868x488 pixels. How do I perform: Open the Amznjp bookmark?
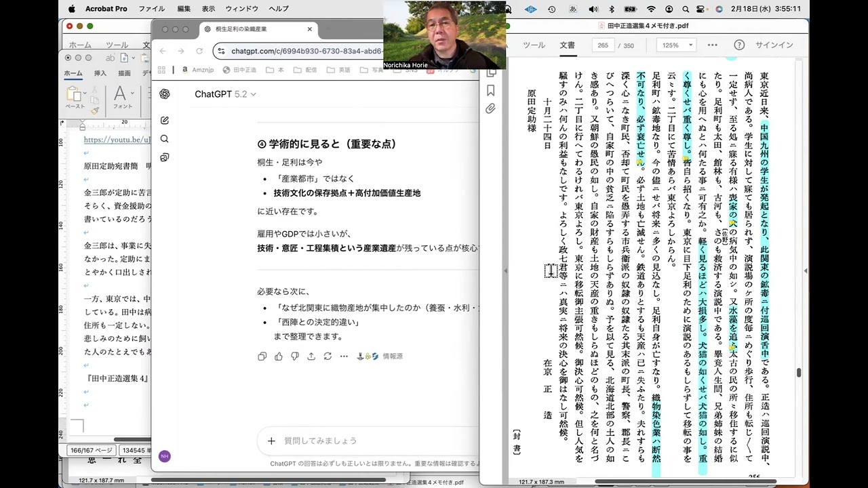(x=198, y=70)
